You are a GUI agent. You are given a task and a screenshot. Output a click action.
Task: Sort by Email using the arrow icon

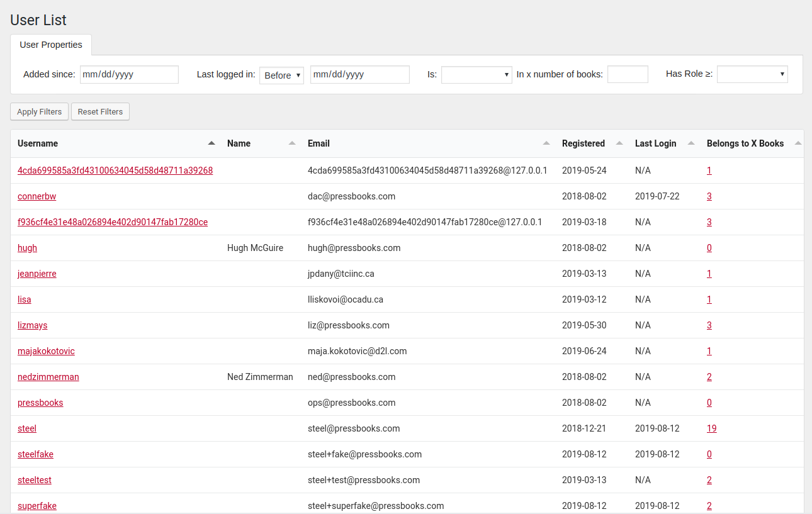(x=546, y=143)
